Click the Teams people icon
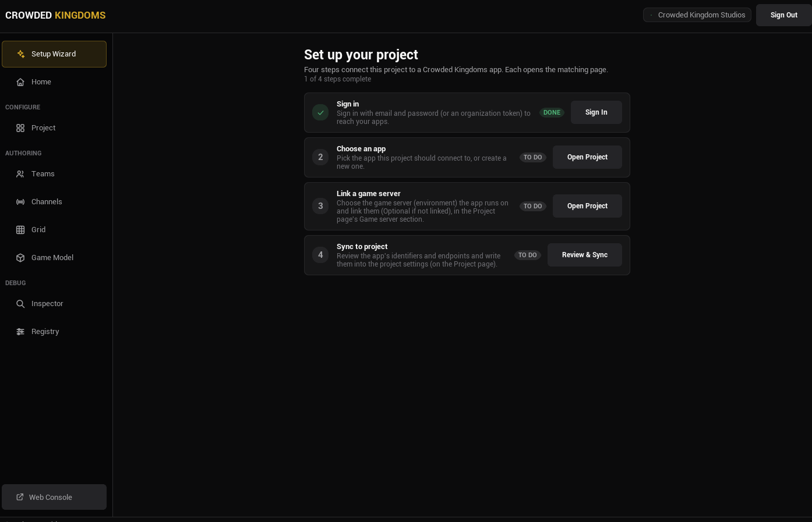 point(20,174)
